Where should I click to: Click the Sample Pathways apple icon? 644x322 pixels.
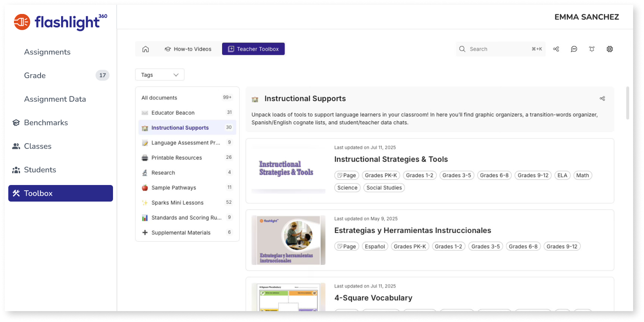(145, 188)
